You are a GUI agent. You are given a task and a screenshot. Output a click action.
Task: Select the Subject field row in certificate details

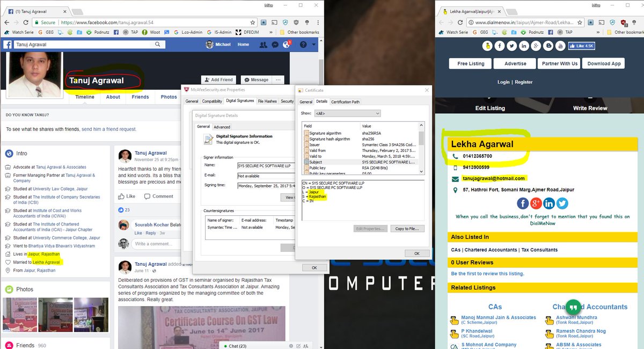(360, 162)
